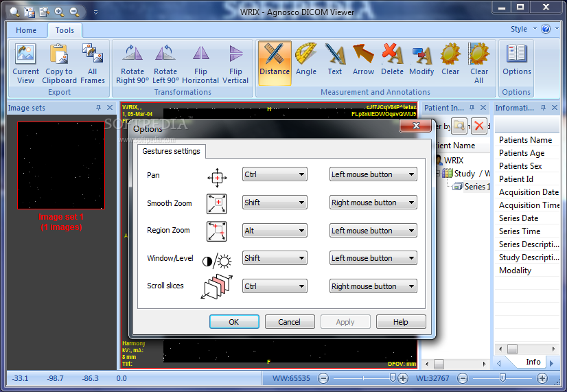
Task: Click the WW minus button
Action: [x=323, y=379]
